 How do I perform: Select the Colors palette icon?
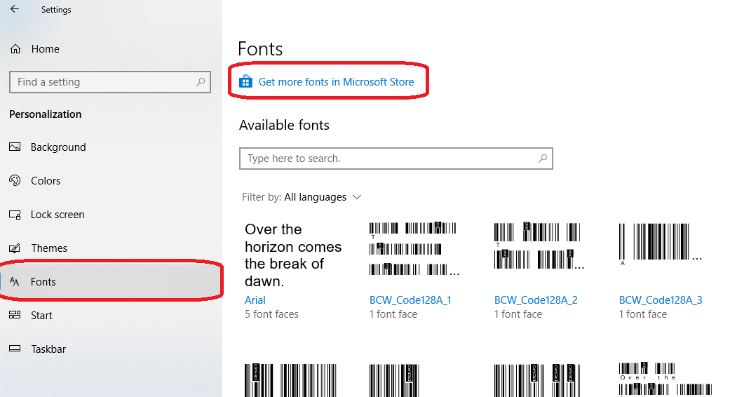click(15, 181)
